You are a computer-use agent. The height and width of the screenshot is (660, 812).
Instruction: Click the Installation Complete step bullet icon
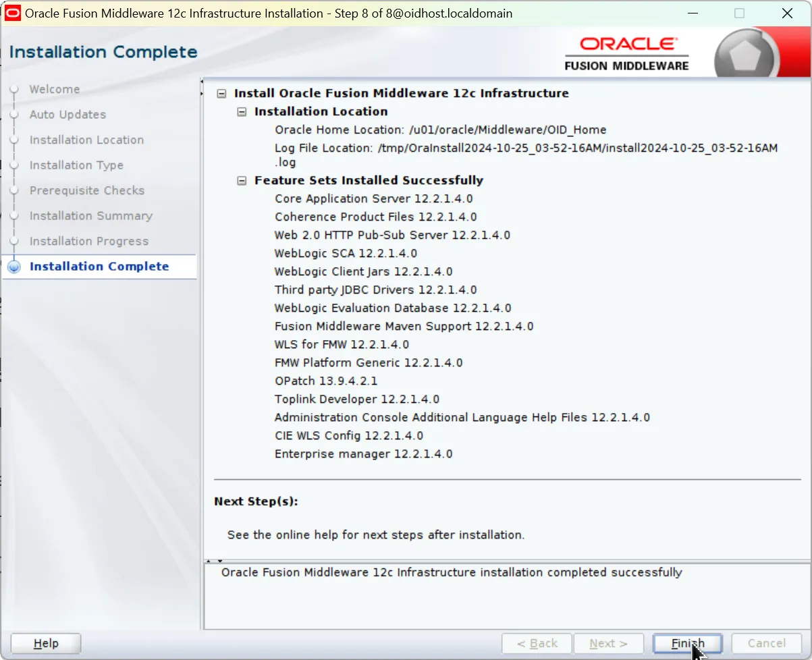coord(14,267)
